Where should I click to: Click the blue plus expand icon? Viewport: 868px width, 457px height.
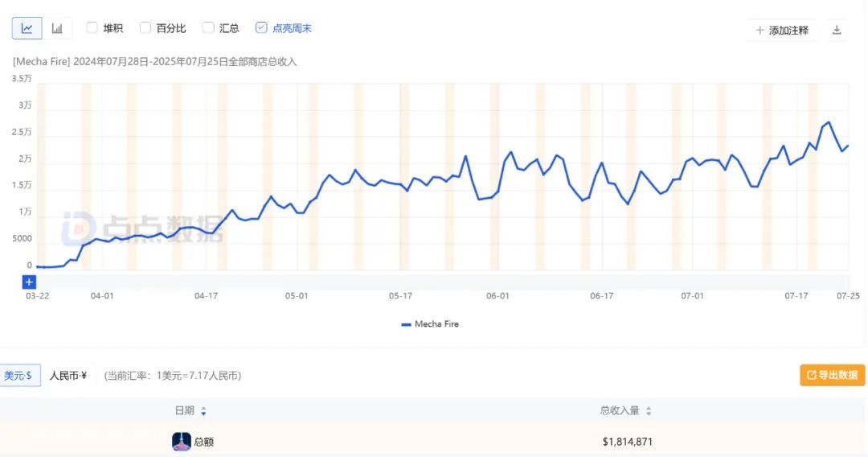tap(29, 282)
